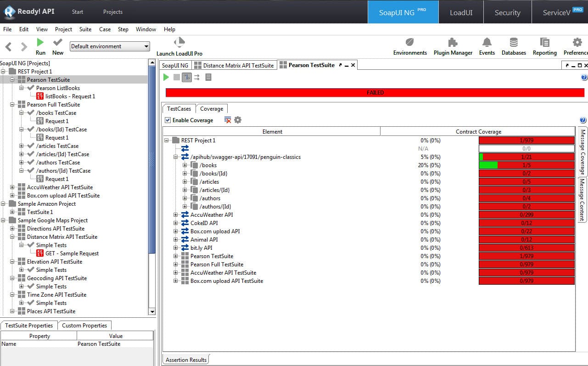Clear the coverage results
This screenshot has height=366, width=588.
[x=228, y=120]
